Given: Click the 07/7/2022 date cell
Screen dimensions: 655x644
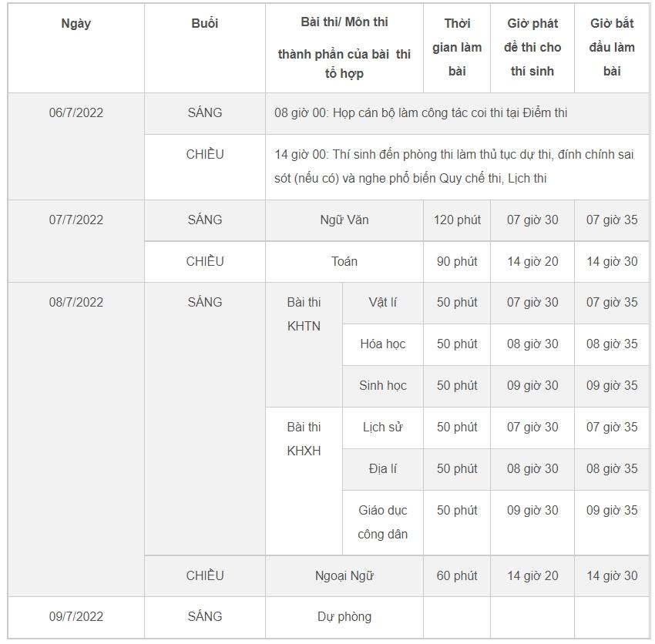Looking at the screenshot, I should coord(76,220).
